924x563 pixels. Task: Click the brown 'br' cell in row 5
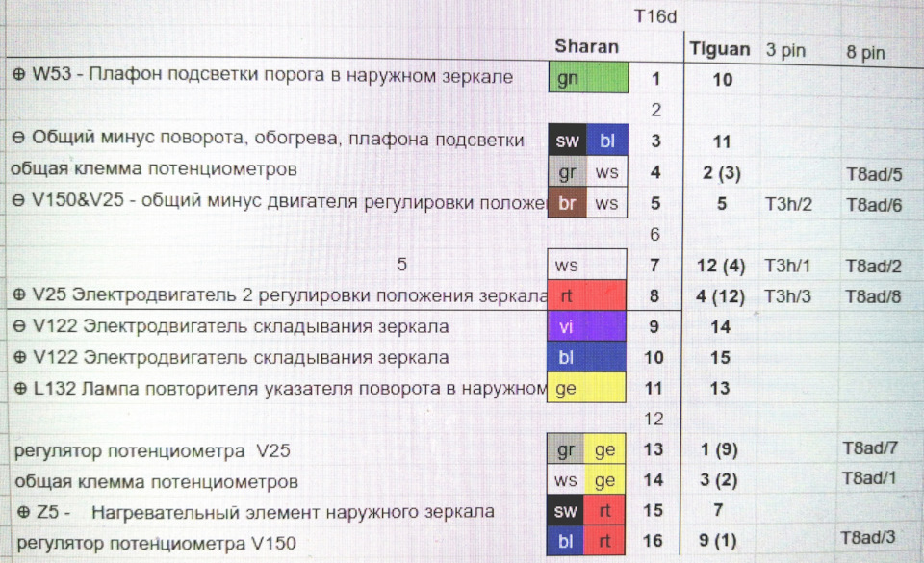click(x=568, y=203)
